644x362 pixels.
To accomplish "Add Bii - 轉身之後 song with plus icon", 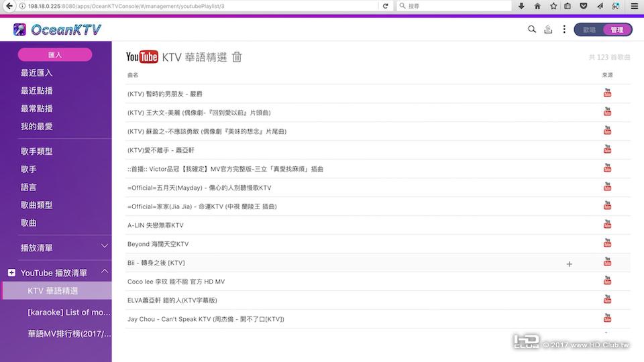I will pyautogui.click(x=570, y=264).
